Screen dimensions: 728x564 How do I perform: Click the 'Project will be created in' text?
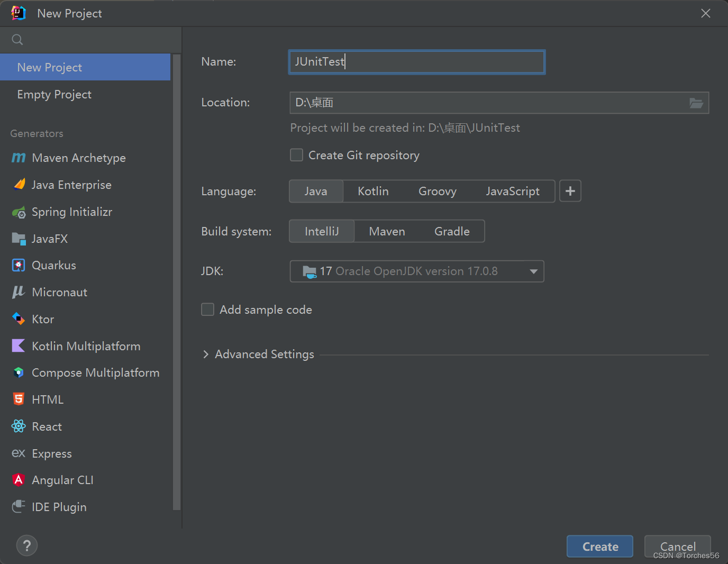click(405, 128)
